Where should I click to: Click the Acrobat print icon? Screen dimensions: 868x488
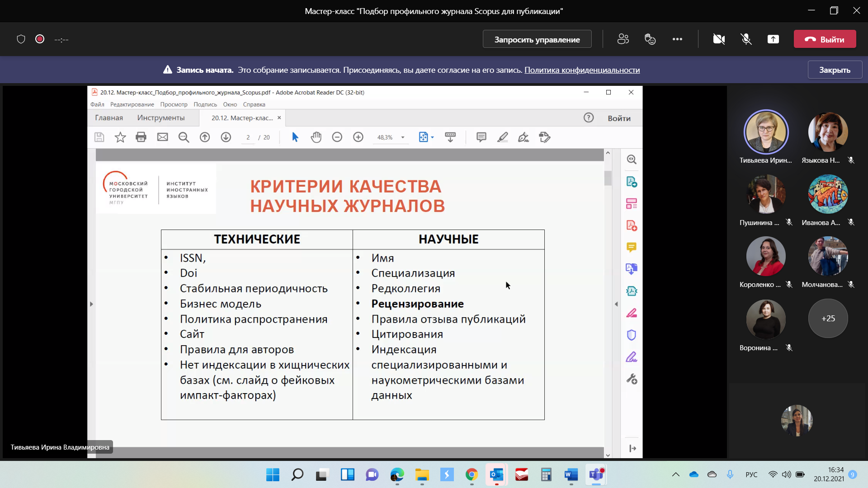coord(141,137)
